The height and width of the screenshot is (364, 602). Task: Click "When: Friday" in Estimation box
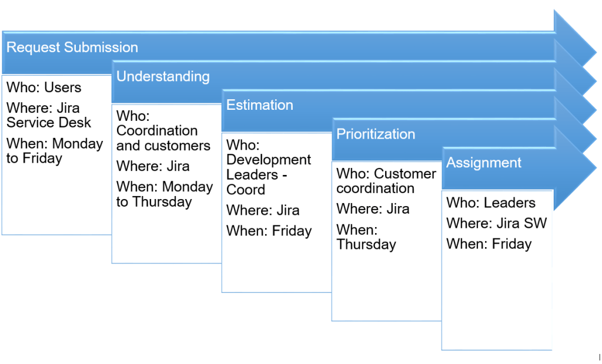click(x=269, y=231)
